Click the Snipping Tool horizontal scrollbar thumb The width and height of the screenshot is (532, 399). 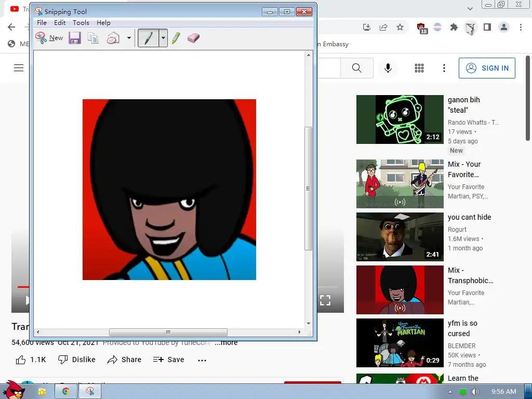click(x=168, y=332)
